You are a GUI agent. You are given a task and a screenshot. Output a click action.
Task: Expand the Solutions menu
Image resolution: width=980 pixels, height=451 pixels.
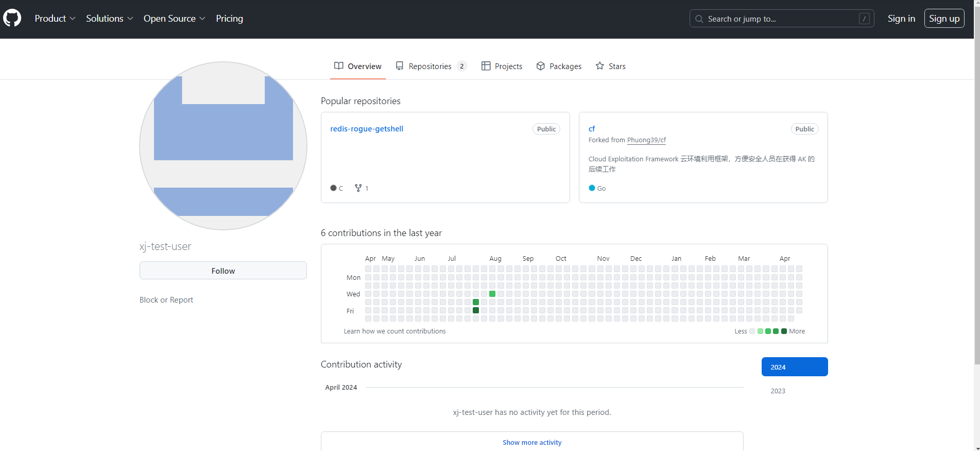(x=110, y=19)
